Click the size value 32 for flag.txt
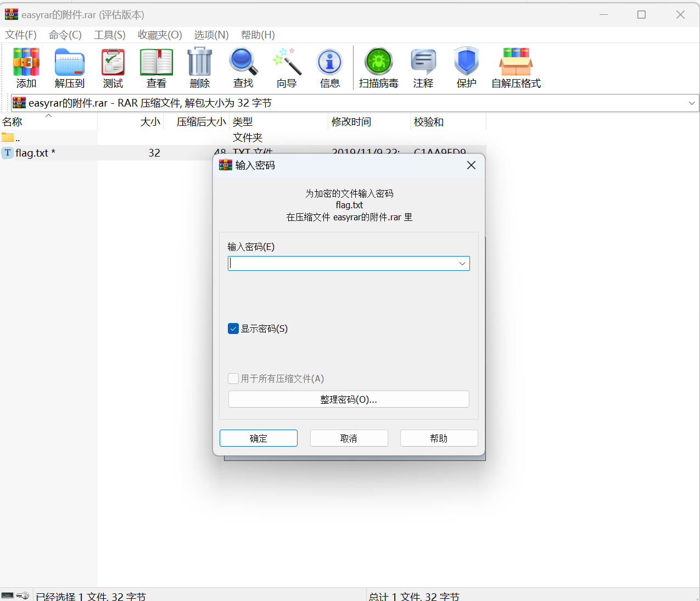Screen dimensions: 700x601 (x=154, y=153)
